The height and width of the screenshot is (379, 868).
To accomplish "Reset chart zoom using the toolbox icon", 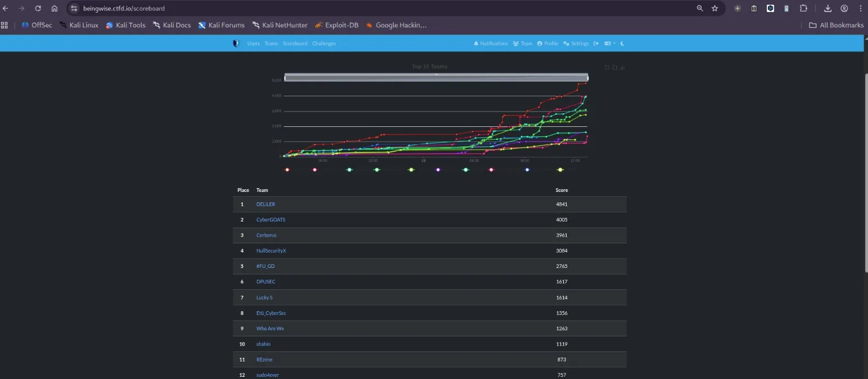I will pos(615,67).
